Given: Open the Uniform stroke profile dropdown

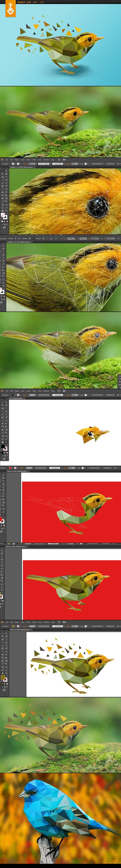Looking at the screenshot, I should point(44,164).
